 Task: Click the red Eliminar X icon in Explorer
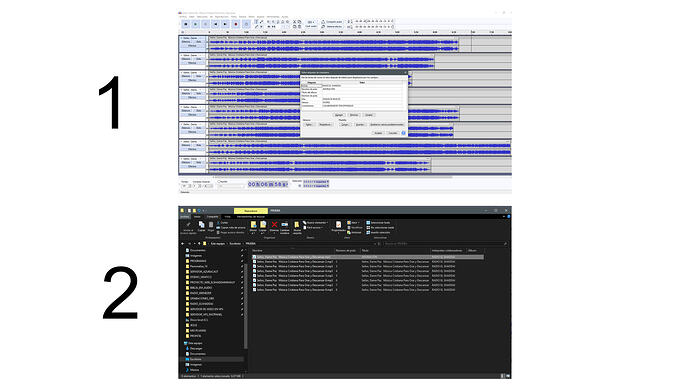(275, 224)
